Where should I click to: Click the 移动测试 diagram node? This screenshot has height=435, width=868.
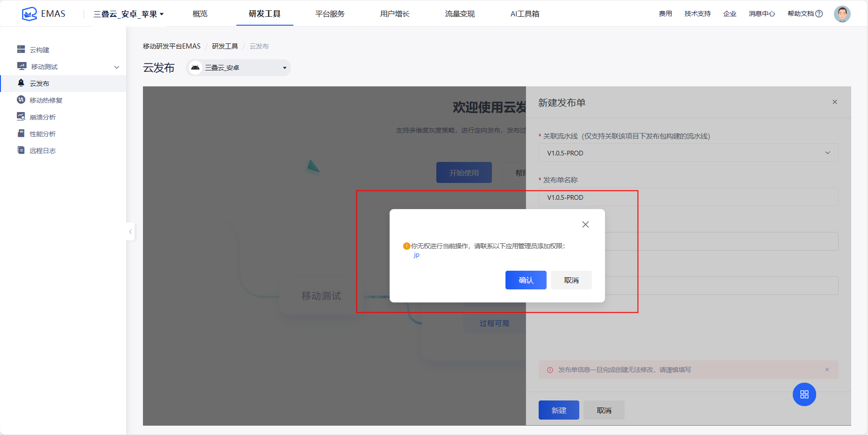pos(321,296)
